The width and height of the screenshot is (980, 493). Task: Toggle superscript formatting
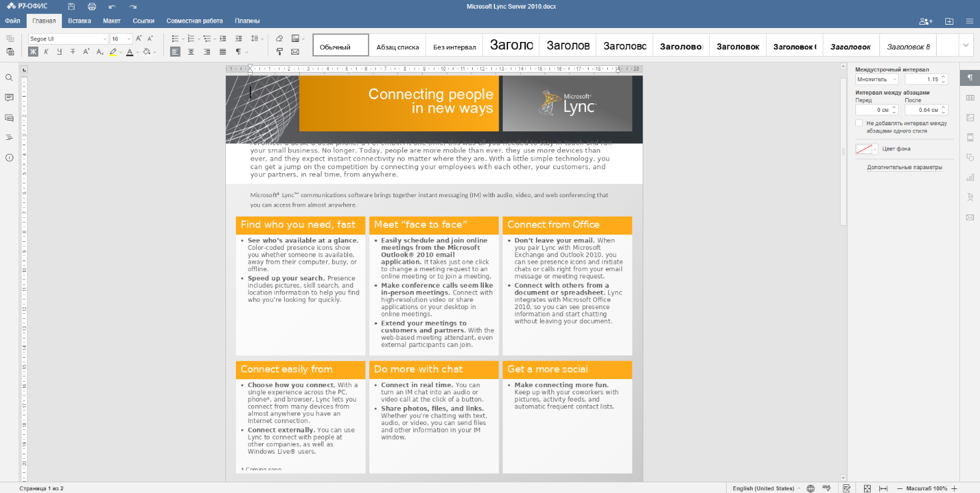click(87, 51)
